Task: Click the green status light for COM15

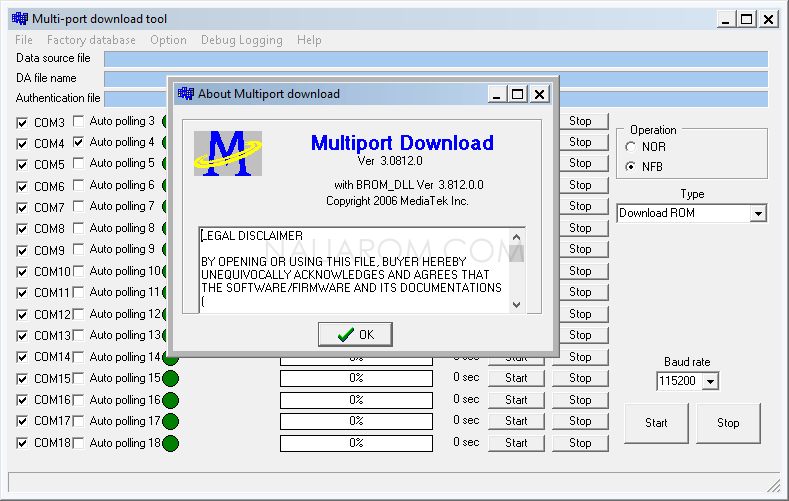Action: [171, 378]
